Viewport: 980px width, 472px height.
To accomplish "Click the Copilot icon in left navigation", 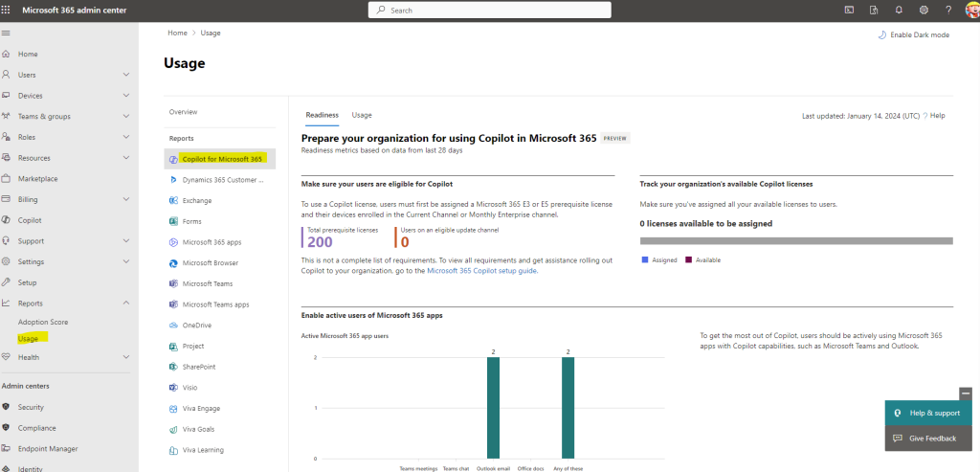I will click(7, 220).
